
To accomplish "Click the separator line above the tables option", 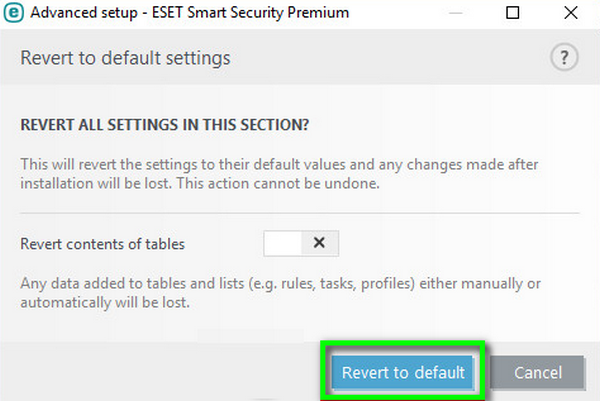I will pos(300,212).
